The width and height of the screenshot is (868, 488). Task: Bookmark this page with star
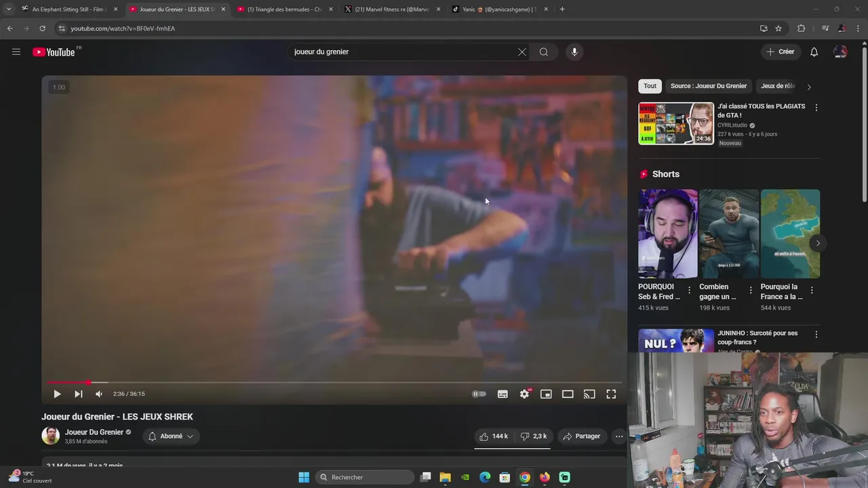tap(778, 28)
